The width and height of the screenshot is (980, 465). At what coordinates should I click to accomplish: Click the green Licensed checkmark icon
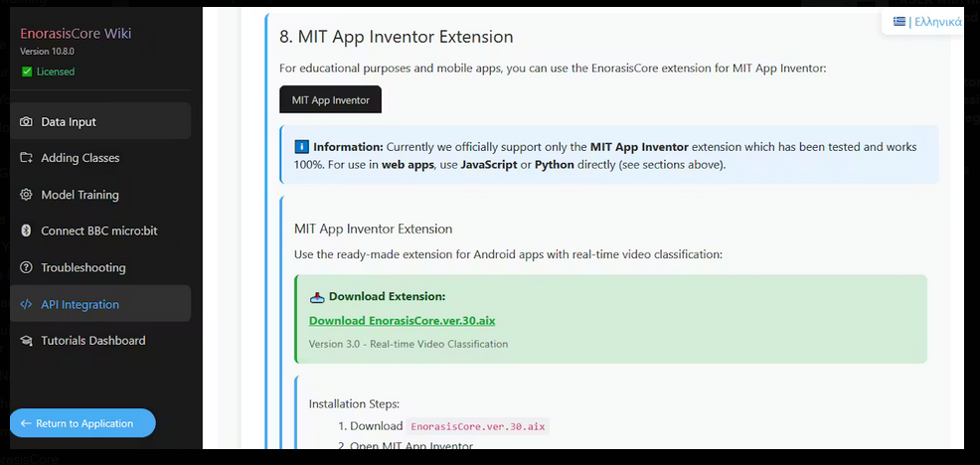26,72
